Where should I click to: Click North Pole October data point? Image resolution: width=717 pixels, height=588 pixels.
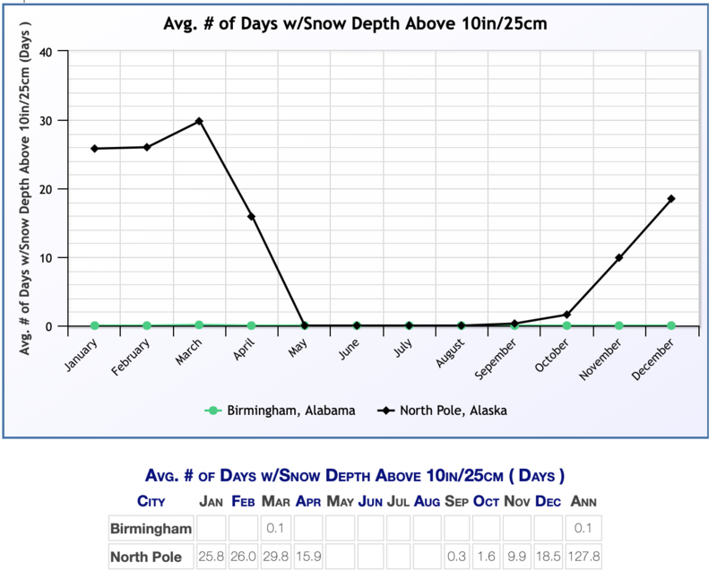(567, 315)
